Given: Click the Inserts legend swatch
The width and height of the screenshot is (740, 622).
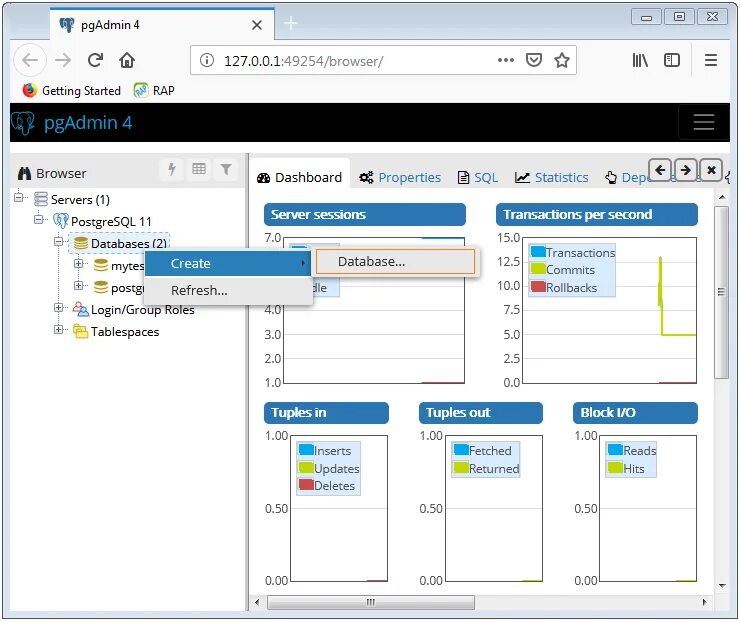Looking at the screenshot, I should [x=306, y=449].
